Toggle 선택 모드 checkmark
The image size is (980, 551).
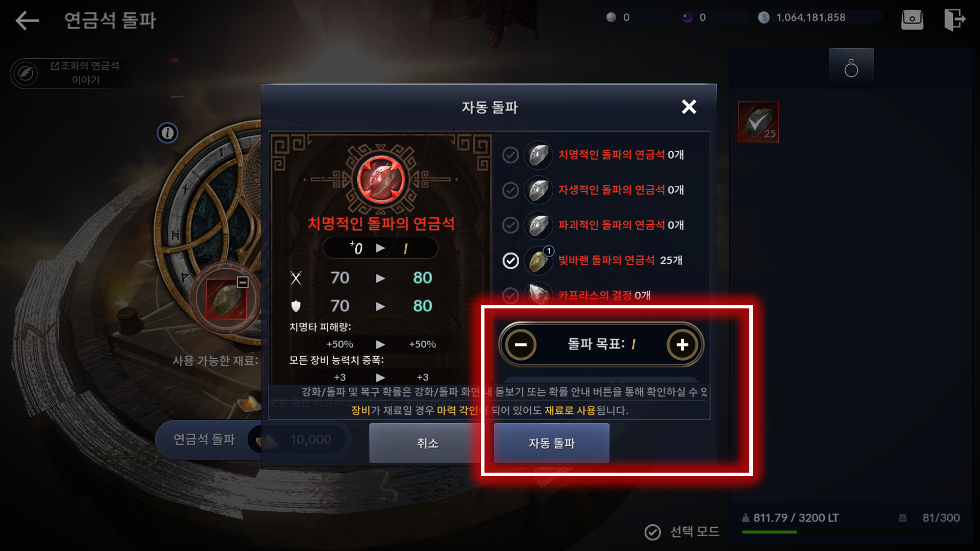[x=652, y=532]
